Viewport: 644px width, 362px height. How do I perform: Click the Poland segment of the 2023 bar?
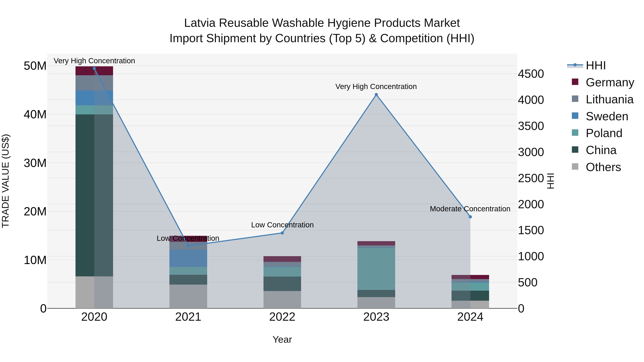coord(376,269)
